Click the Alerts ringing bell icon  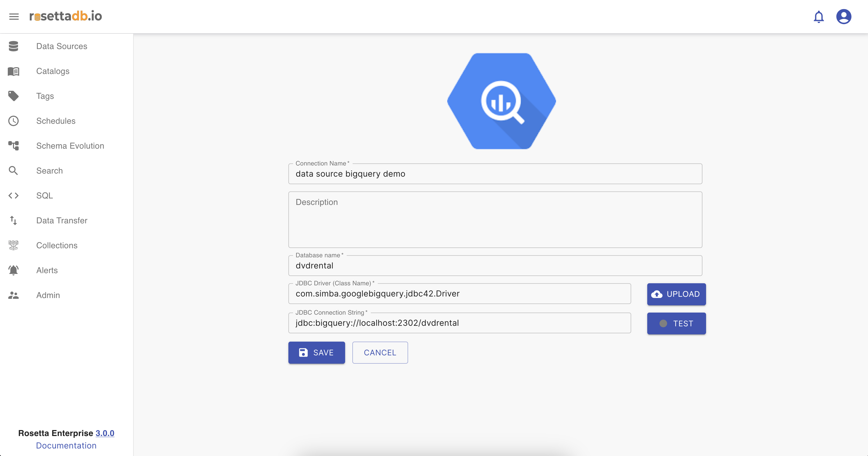[13, 270]
